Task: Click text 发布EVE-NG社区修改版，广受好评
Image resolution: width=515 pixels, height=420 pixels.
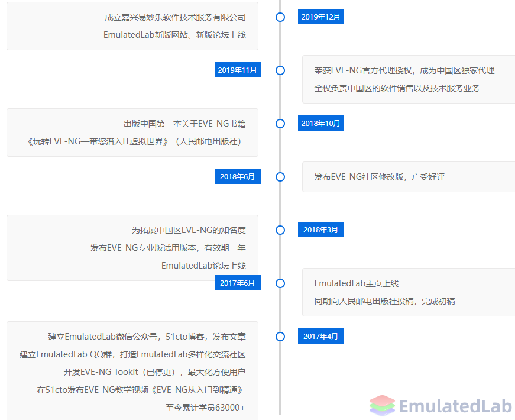Action: tap(380, 177)
